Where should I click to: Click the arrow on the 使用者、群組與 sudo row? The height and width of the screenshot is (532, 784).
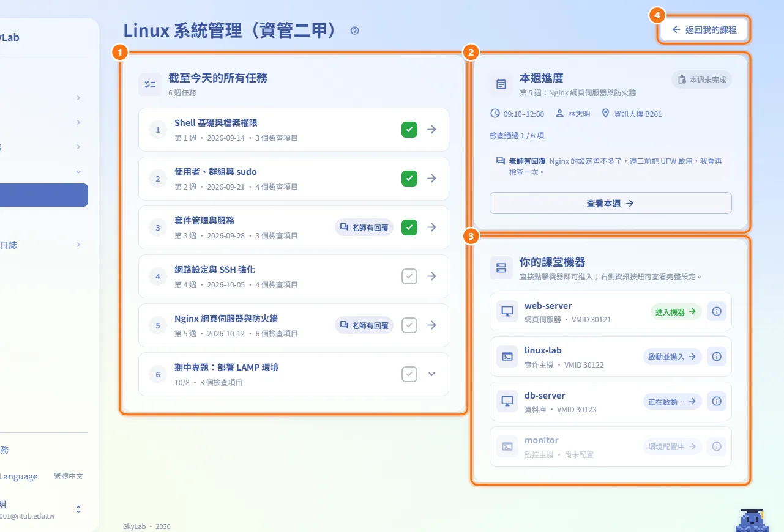(432, 179)
